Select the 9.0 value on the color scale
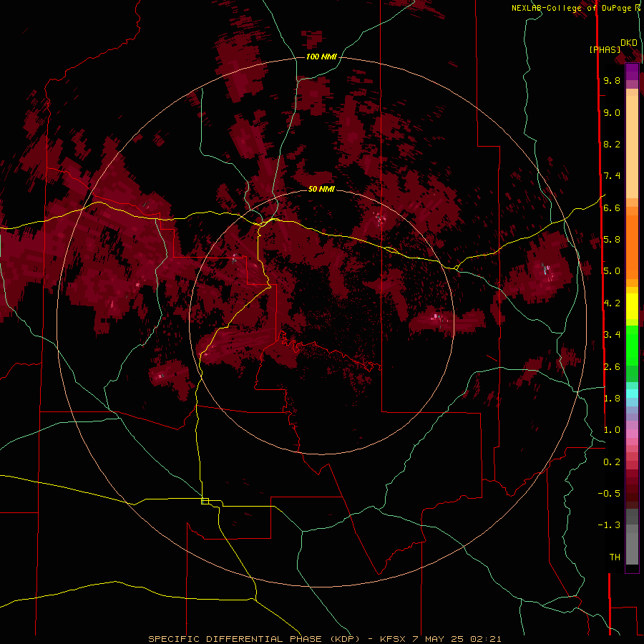 click(612, 113)
